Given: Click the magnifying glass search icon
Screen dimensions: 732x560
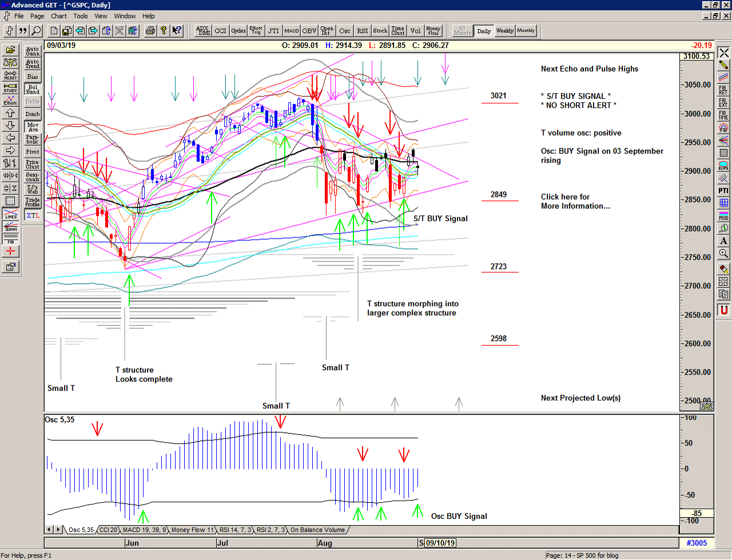Looking at the screenshot, I should (x=36, y=31).
